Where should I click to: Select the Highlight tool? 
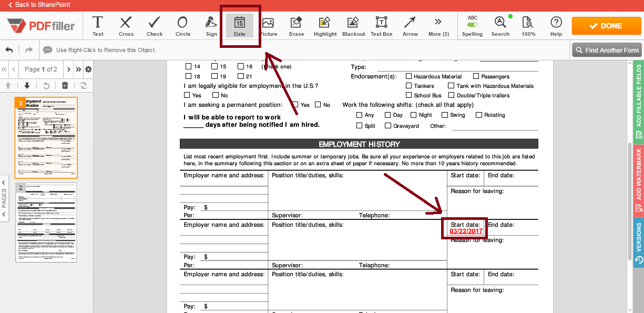pyautogui.click(x=324, y=25)
